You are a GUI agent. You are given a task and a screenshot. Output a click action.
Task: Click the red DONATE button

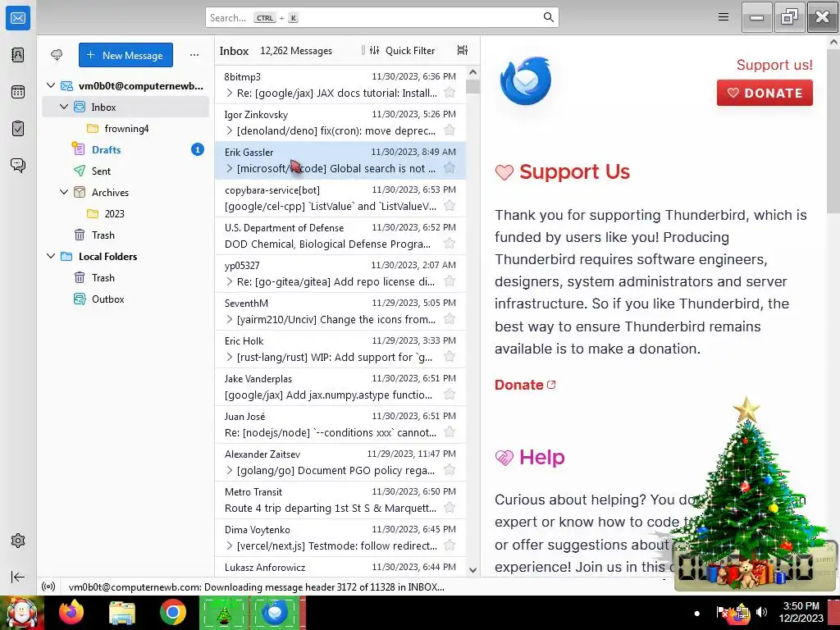tap(765, 93)
